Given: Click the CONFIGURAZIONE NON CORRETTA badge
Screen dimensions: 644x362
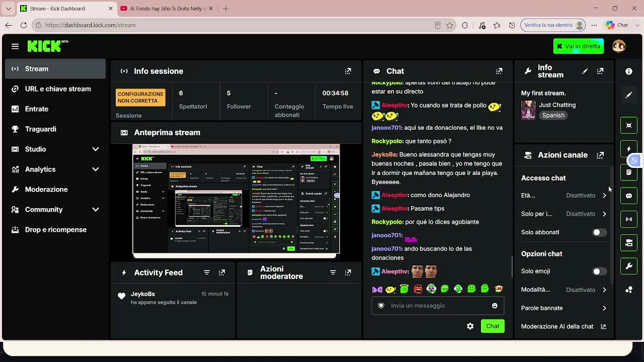Looking at the screenshot, I should [x=140, y=98].
